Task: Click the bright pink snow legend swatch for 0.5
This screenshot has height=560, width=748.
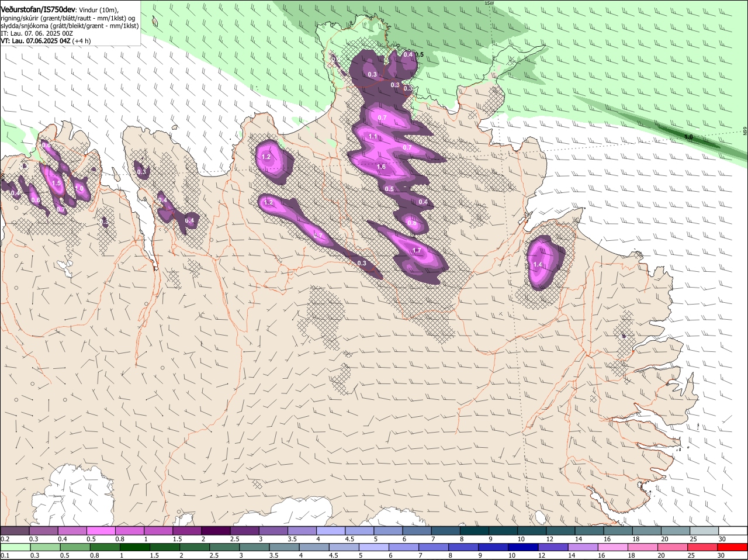Action: click(x=101, y=531)
